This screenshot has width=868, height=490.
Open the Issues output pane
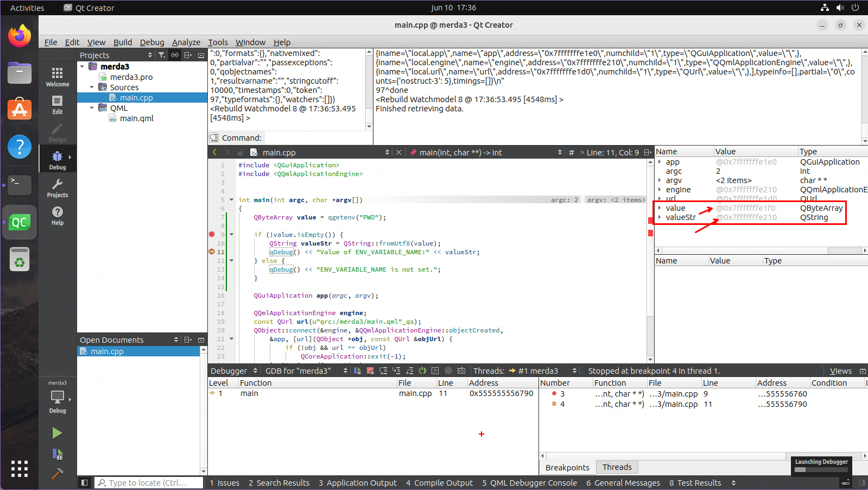coord(225,483)
